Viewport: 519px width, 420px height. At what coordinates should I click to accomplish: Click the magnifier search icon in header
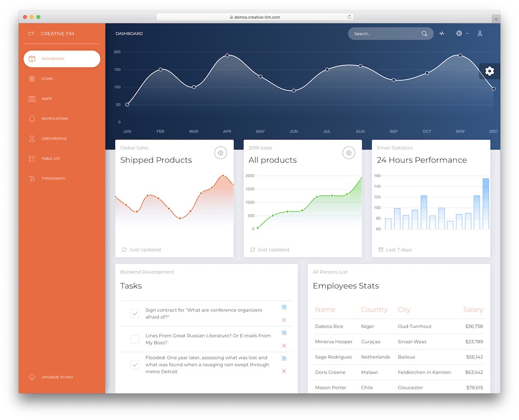[x=424, y=34]
